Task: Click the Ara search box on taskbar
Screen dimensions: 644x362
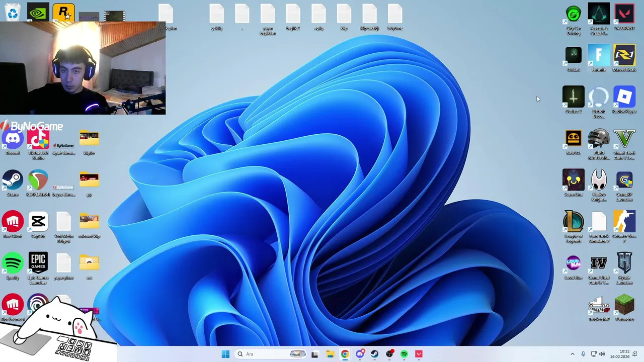Action: [271, 354]
